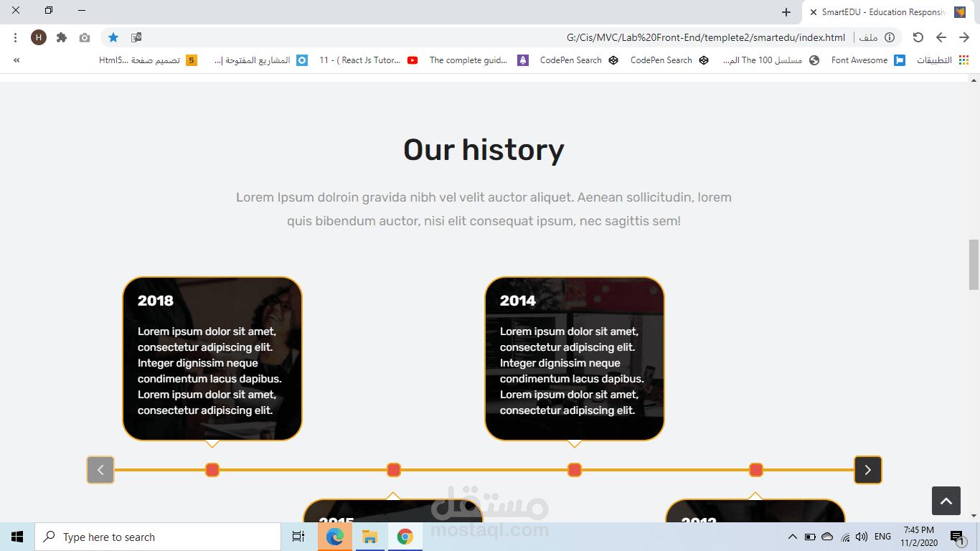Toggle the bookmark star for this page

pos(113,37)
